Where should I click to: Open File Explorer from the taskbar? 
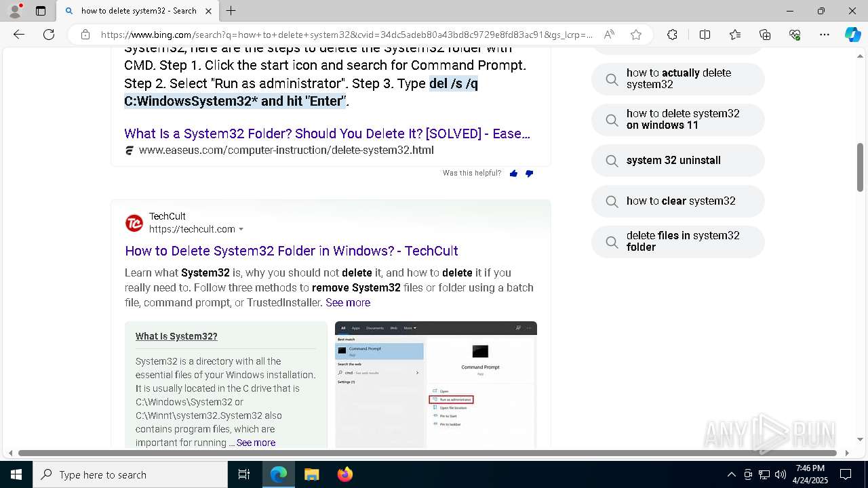pos(311,474)
